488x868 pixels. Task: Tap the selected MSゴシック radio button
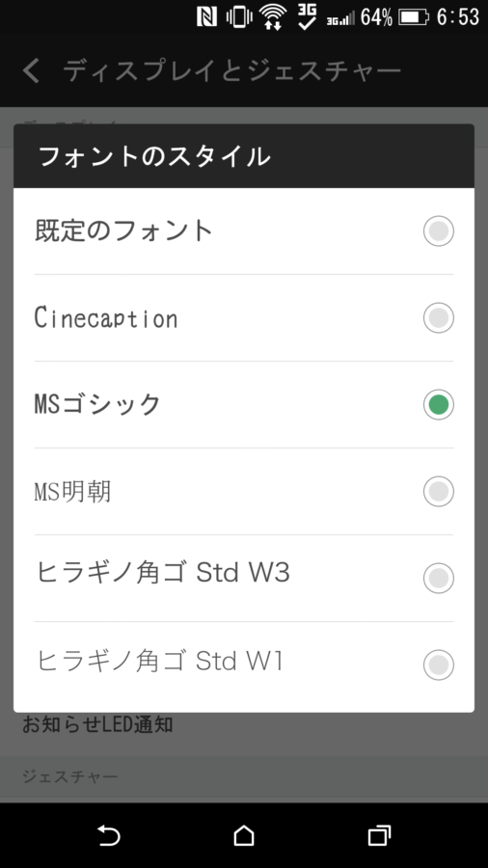point(439,404)
